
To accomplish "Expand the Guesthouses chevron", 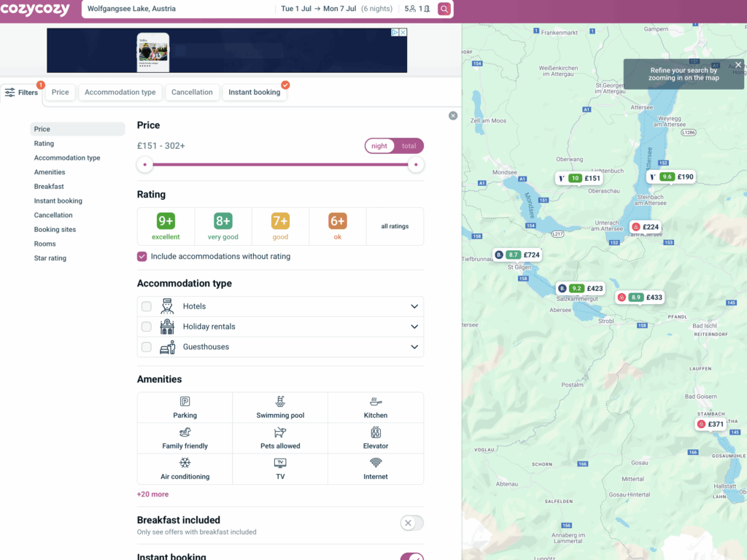I will pyautogui.click(x=414, y=346).
